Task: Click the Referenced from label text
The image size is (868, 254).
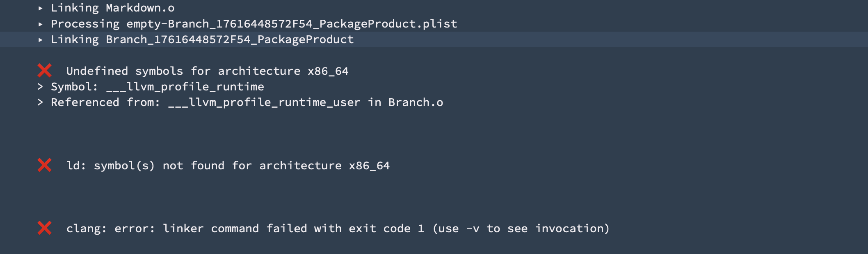Action: [105, 102]
